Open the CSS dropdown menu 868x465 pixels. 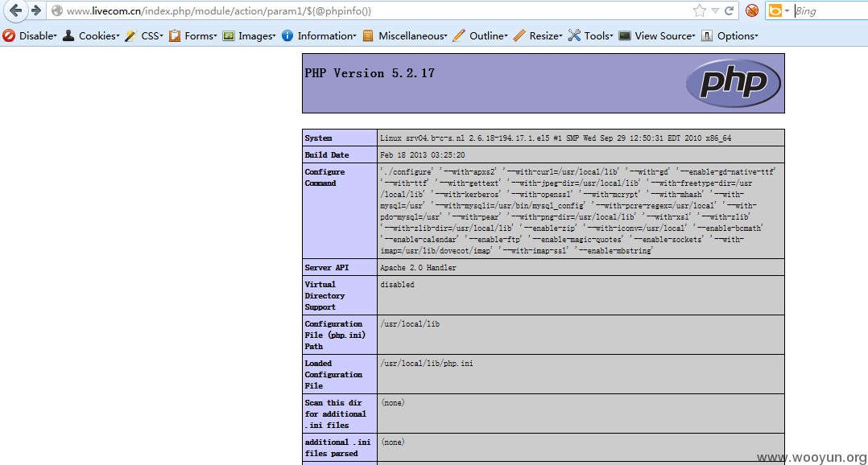(152, 35)
